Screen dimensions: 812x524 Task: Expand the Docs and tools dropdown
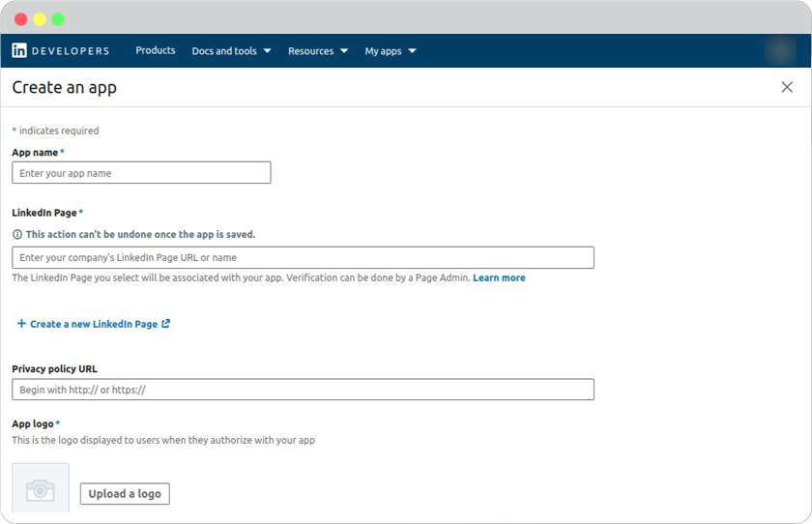(231, 51)
